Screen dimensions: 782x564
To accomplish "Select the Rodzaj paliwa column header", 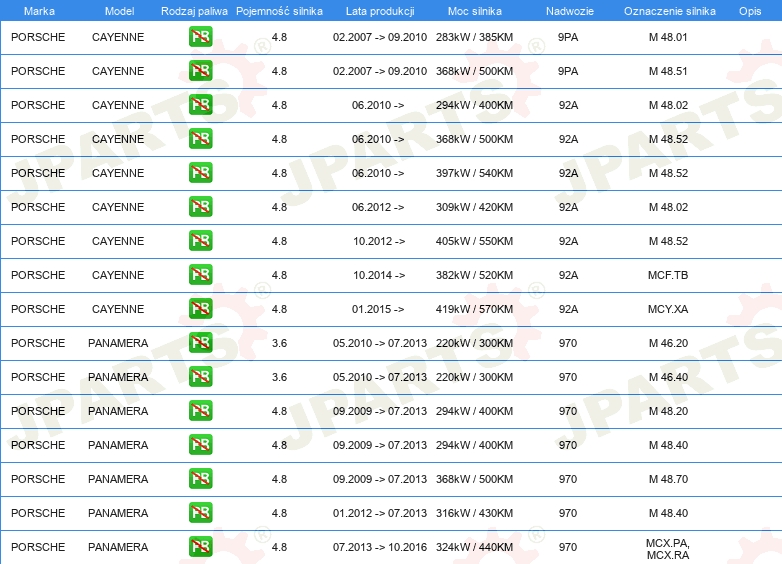I will (194, 11).
